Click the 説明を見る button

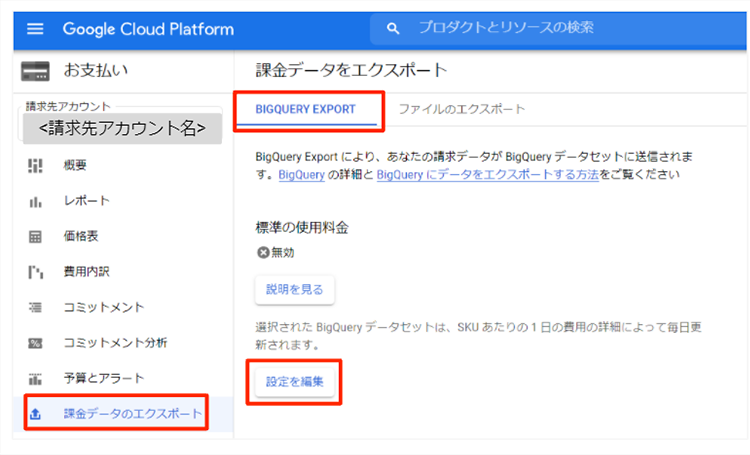click(295, 289)
